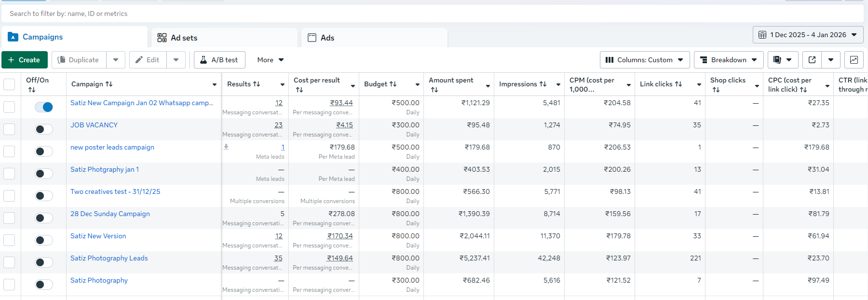Sort the Budget column with its arrows
Screen dimensions: 868x300
click(393, 84)
